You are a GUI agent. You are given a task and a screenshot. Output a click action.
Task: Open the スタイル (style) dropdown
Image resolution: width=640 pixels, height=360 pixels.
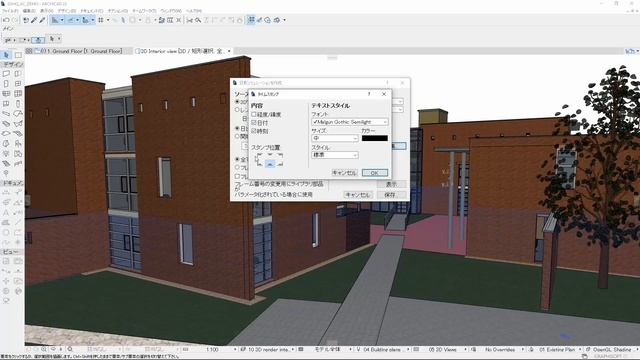point(335,155)
